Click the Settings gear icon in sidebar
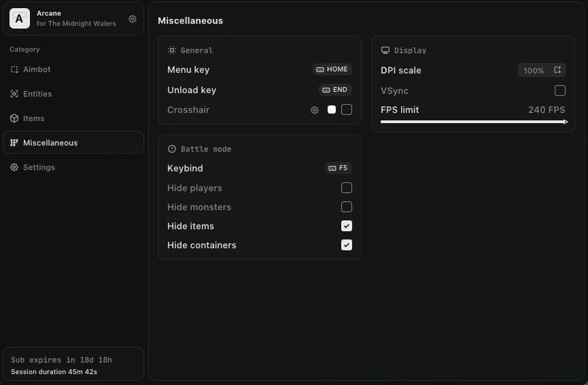The image size is (588, 385). (14, 167)
